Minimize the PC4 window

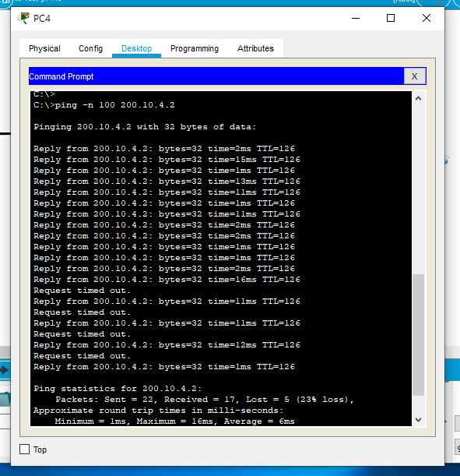click(356, 18)
